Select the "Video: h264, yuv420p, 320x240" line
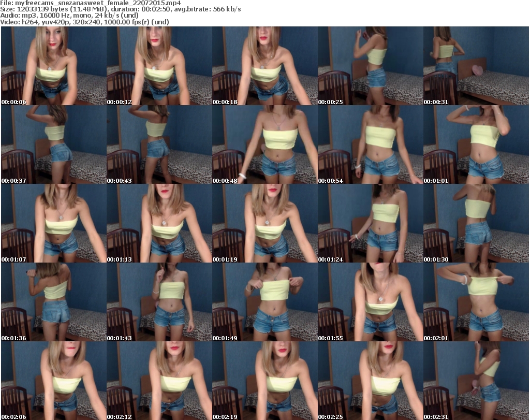The width and height of the screenshot is (530, 420). click(84, 22)
